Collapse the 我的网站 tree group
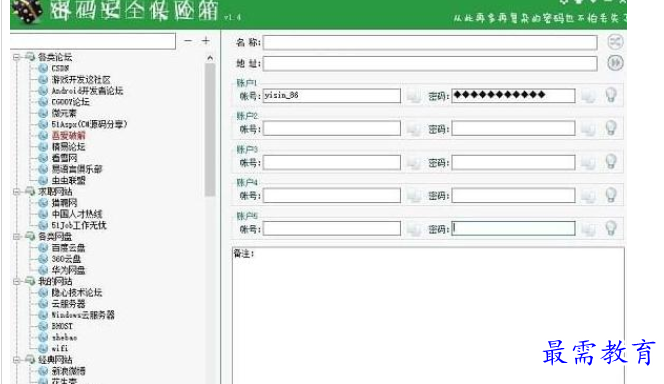The height and width of the screenshot is (384, 664). [16, 281]
